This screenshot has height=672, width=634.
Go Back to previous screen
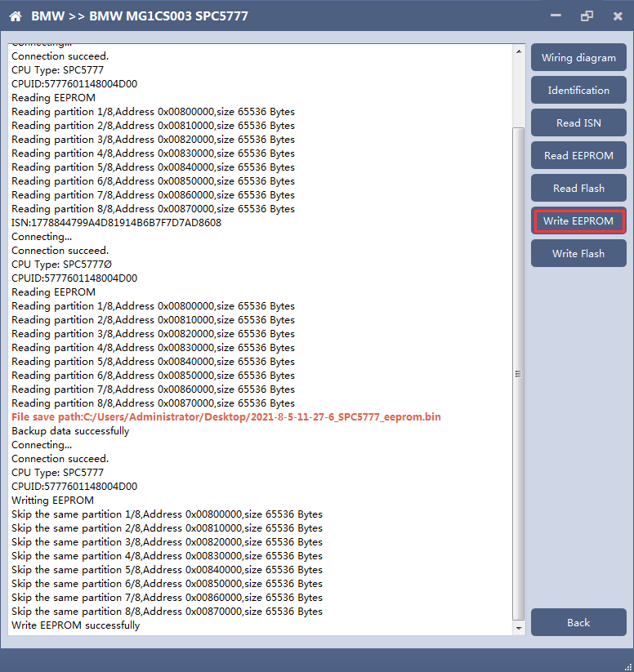pos(578,622)
